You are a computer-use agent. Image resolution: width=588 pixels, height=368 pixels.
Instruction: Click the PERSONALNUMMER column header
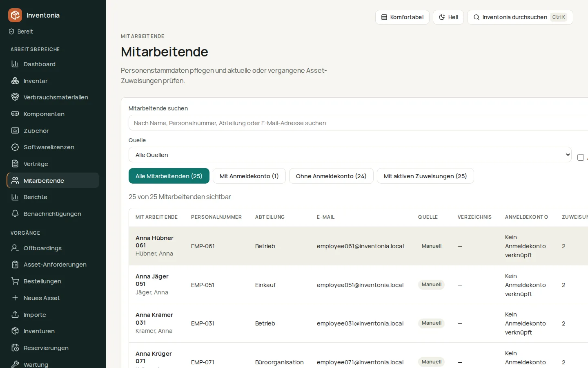(x=216, y=217)
